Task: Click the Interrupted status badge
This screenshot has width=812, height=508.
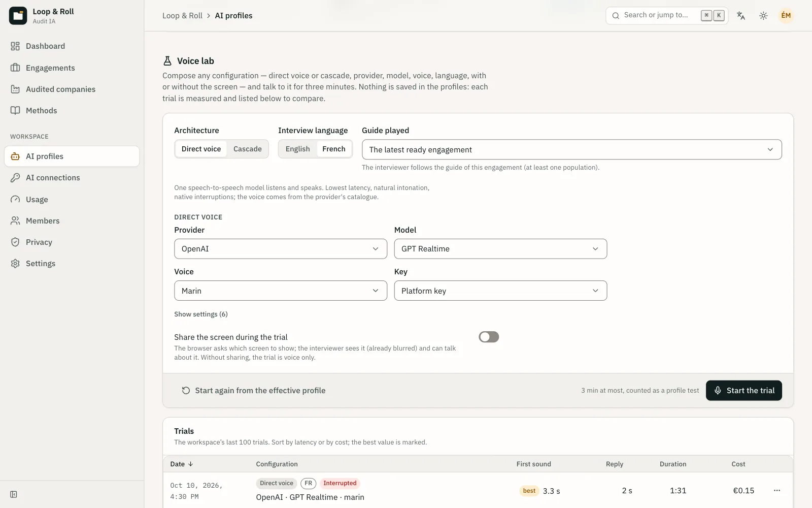Action: pyautogui.click(x=340, y=484)
